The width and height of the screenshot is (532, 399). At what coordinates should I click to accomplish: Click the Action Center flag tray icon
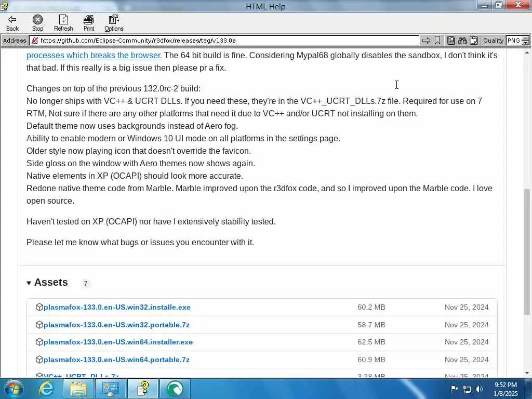(454, 389)
